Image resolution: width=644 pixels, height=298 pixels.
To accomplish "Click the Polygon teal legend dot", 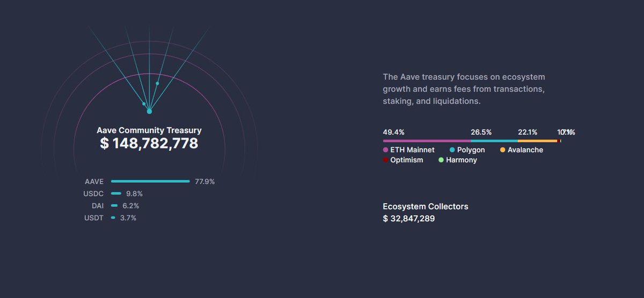I will pyautogui.click(x=452, y=150).
